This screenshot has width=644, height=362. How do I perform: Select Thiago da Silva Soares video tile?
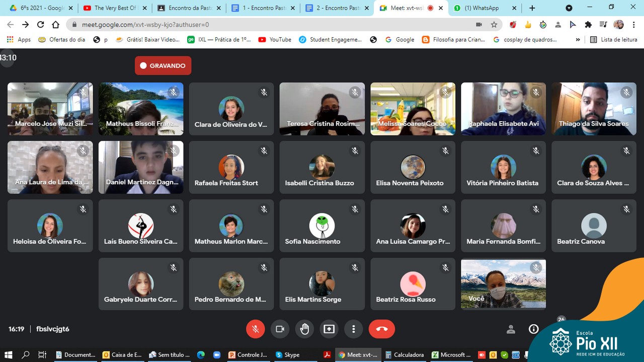click(594, 109)
